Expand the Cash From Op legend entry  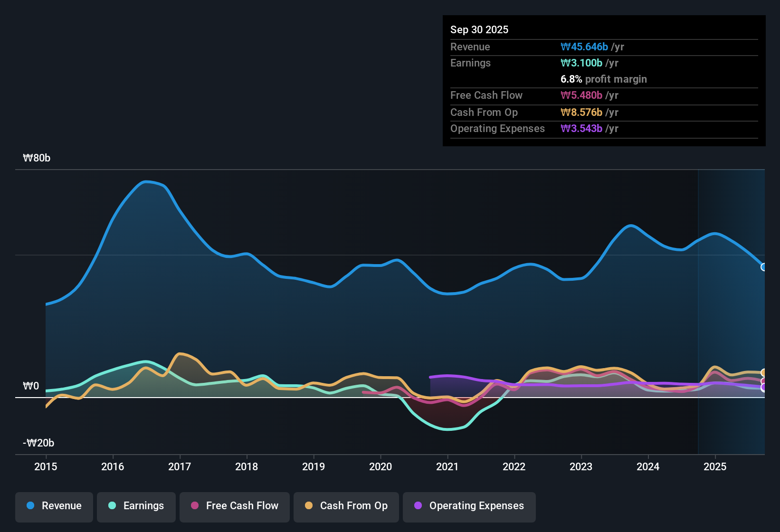coord(346,506)
